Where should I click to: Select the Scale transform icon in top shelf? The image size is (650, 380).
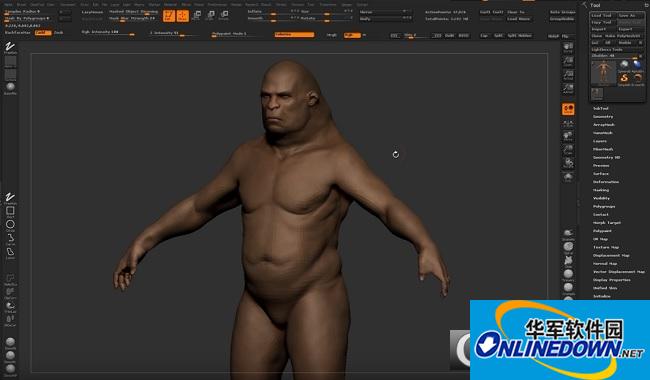[210, 16]
